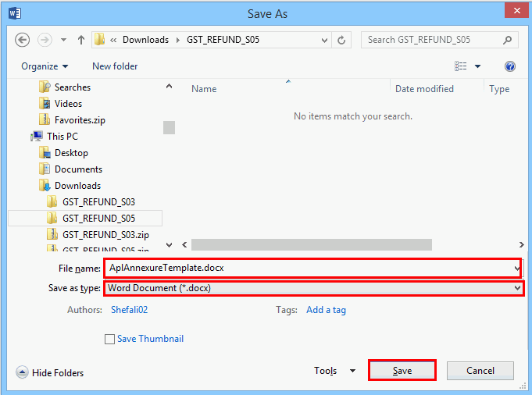Click the Save button

tap(402, 371)
